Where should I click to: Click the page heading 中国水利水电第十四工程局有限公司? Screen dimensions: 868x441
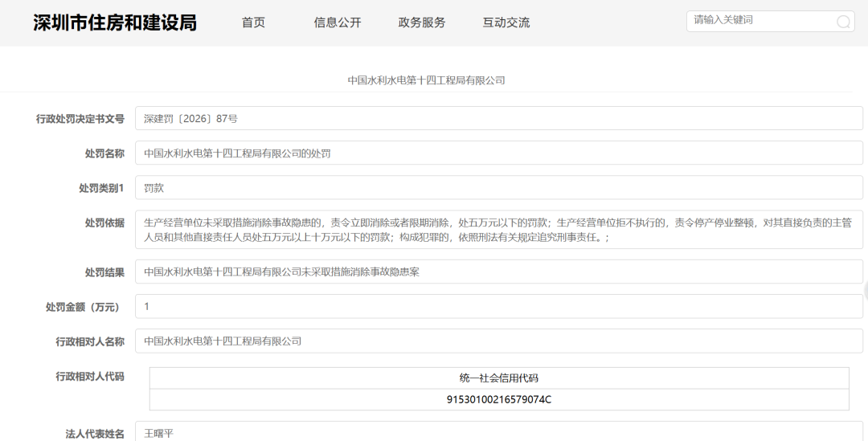(426, 80)
